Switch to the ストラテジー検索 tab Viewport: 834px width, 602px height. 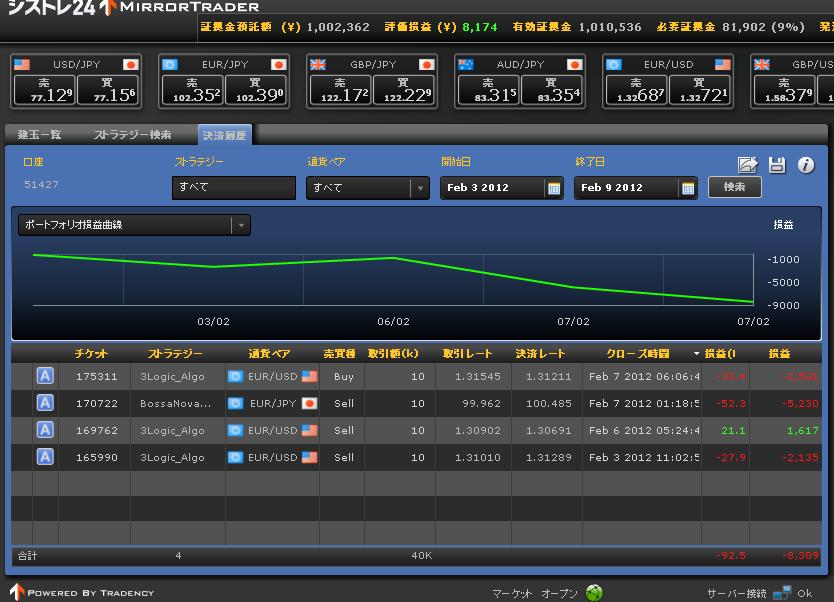pyautogui.click(x=132, y=134)
